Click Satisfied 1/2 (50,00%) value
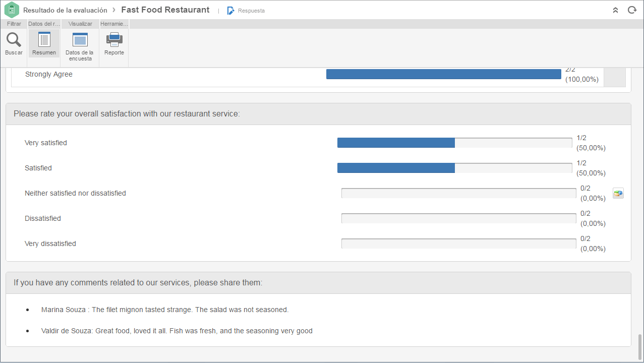The width and height of the screenshot is (644, 363). (x=591, y=168)
